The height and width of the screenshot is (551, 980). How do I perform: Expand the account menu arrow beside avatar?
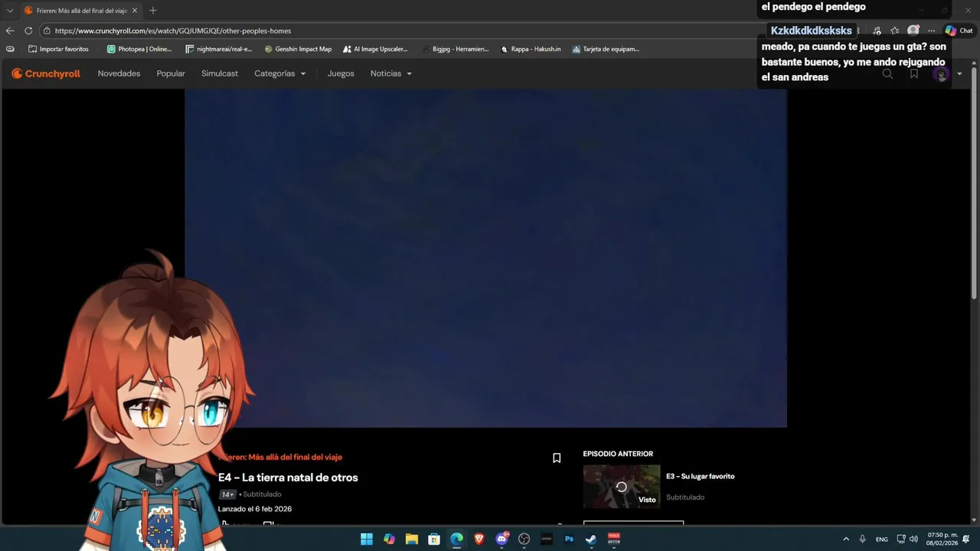[x=959, y=74]
